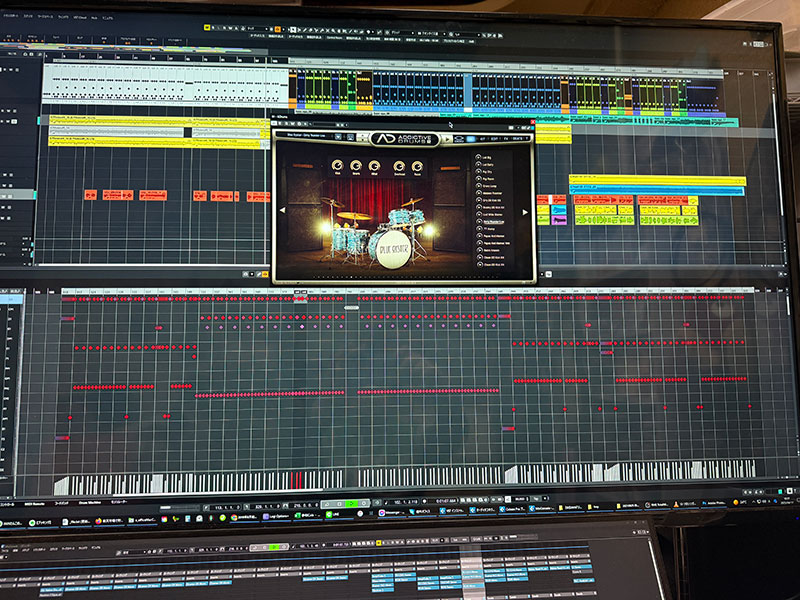The width and height of the screenshot is (800, 600).
Task: Click the yellow button at the Cubase toolbar start
Action: [x=207, y=28]
